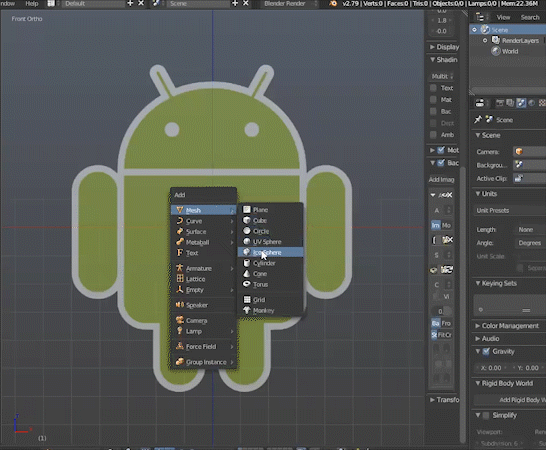
Task: Choose Ico Sphere from Mesh submenu
Action: tap(271, 252)
